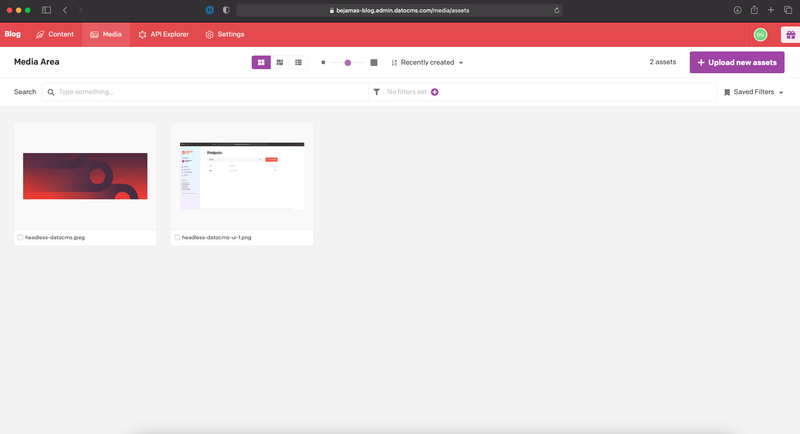800x434 pixels.
Task: Click the headless-datocms.jpeg file name
Action: [x=55, y=237]
